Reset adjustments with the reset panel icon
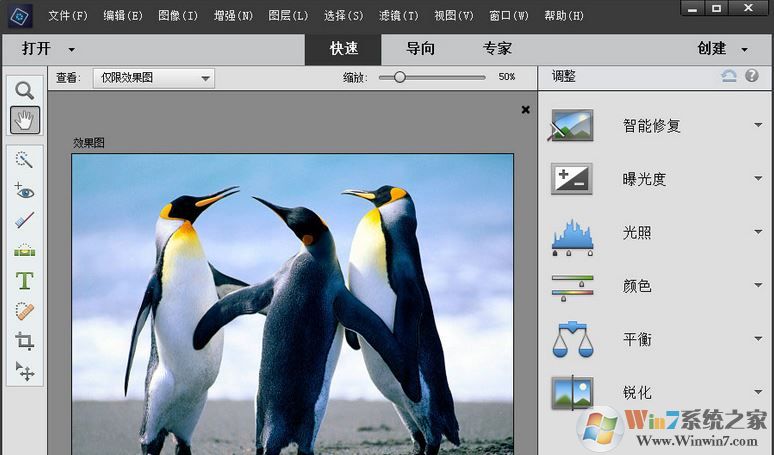774x455 pixels. tap(729, 76)
